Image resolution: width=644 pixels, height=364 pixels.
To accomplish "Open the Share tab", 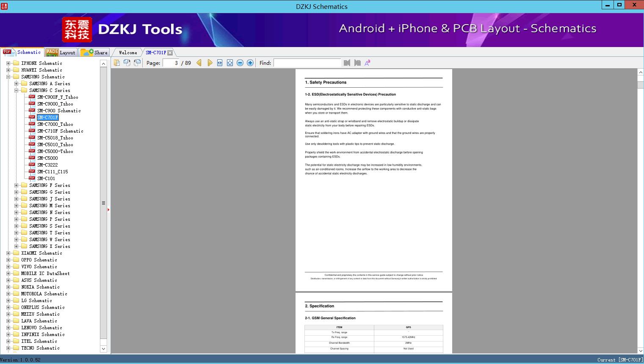I will pos(94,52).
